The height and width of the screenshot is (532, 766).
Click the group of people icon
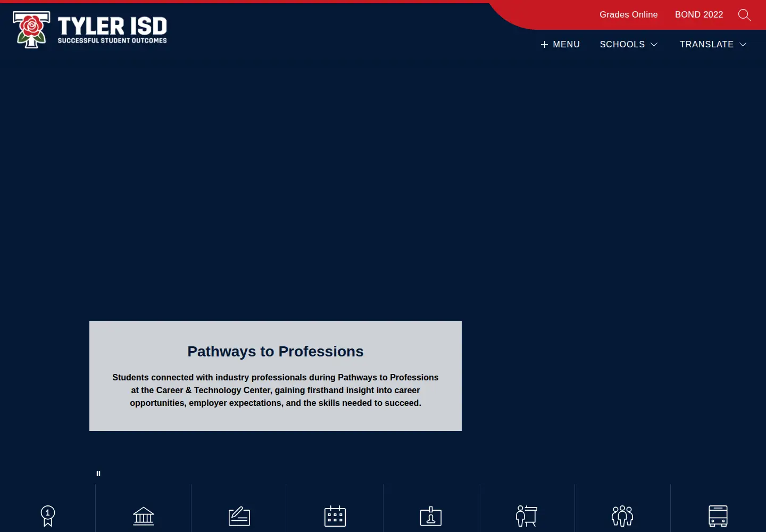coord(622,516)
